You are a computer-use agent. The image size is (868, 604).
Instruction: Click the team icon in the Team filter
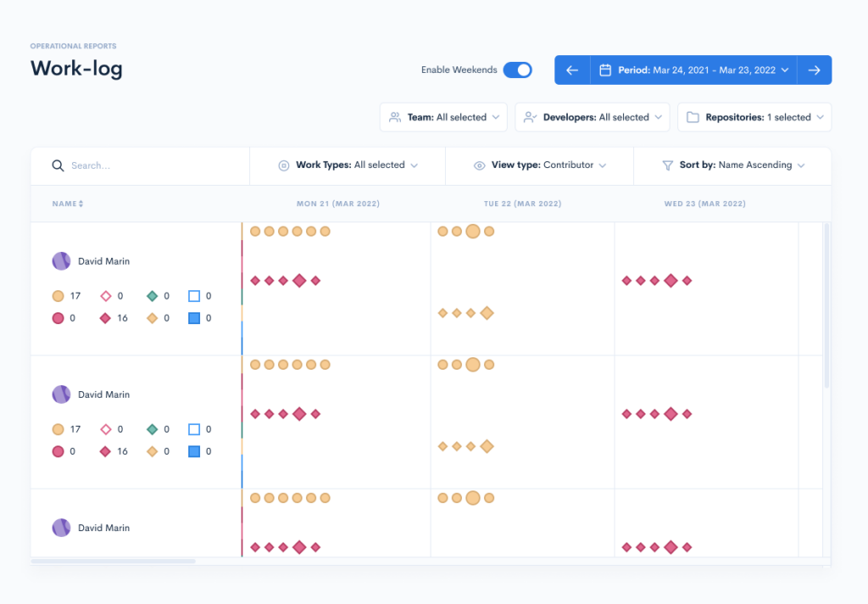coord(393,117)
